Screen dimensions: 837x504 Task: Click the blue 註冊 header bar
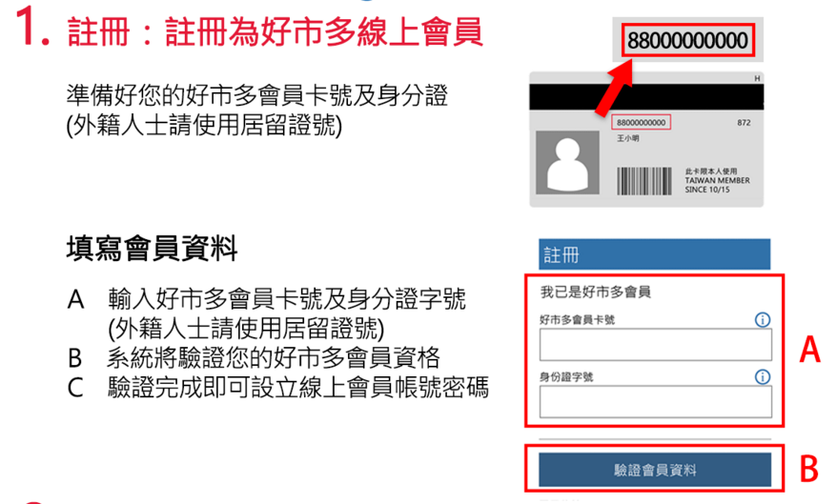point(654,254)
